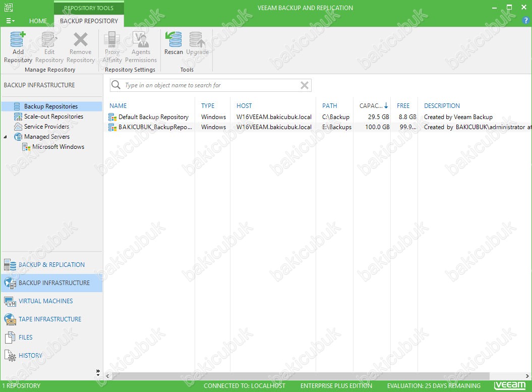Click the Backup Infrastructure pane icon
The height and width of the screenshot is (392, 532).
10,283
